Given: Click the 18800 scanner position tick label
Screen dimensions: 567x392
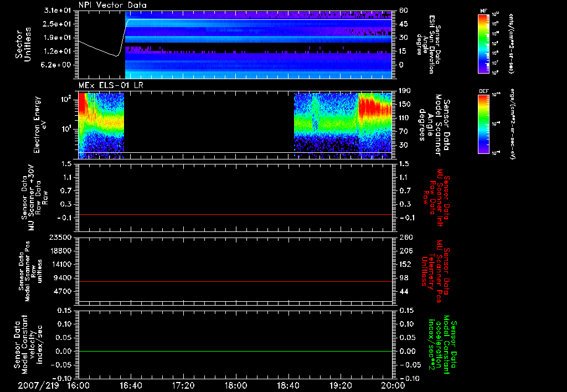Looking at the screenshot, I should 60,251.
